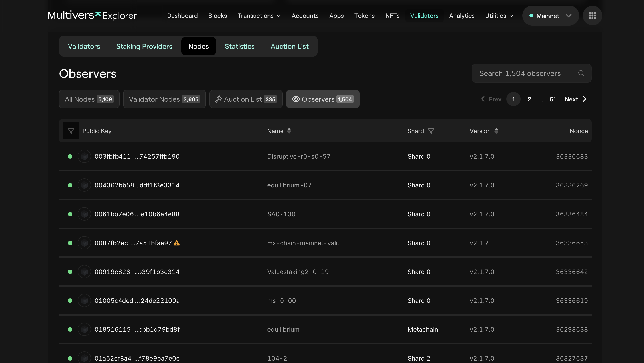Filter by Auction List 335

coord(246,99)
